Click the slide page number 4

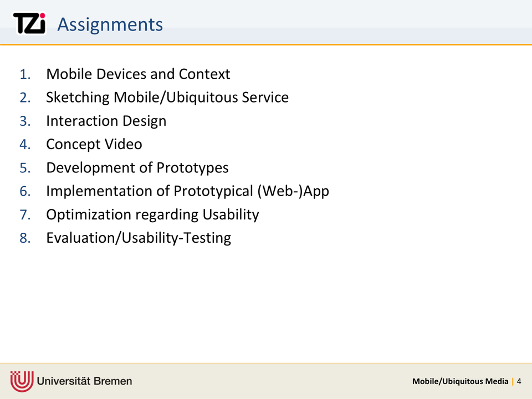click(519, 381)
